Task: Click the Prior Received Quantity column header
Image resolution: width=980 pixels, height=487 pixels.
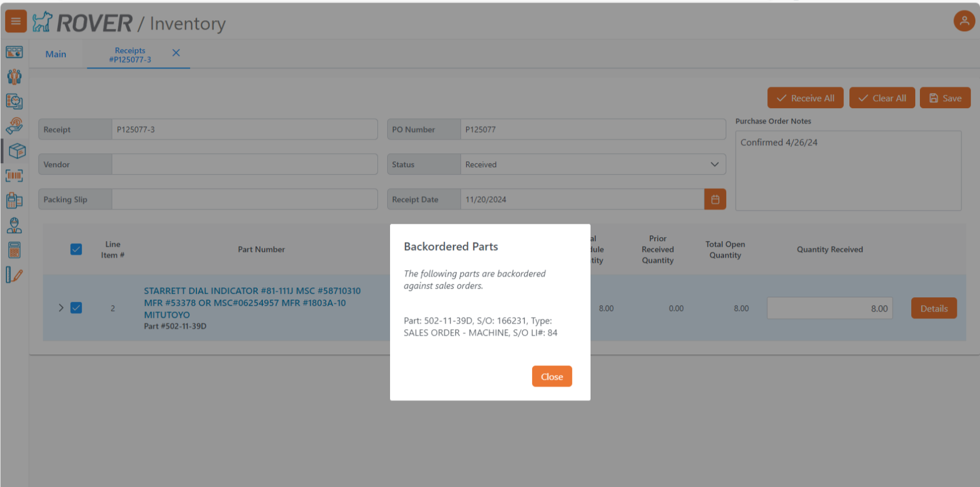Action: pos(658,249)
